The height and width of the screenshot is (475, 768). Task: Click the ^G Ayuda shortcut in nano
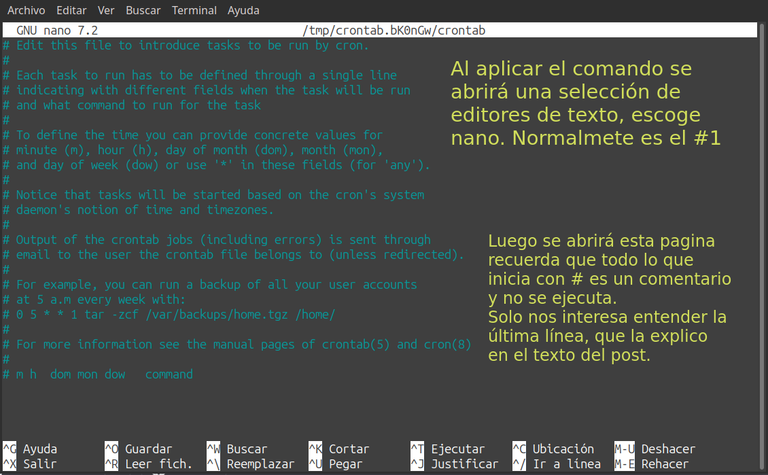coord(30,449)
